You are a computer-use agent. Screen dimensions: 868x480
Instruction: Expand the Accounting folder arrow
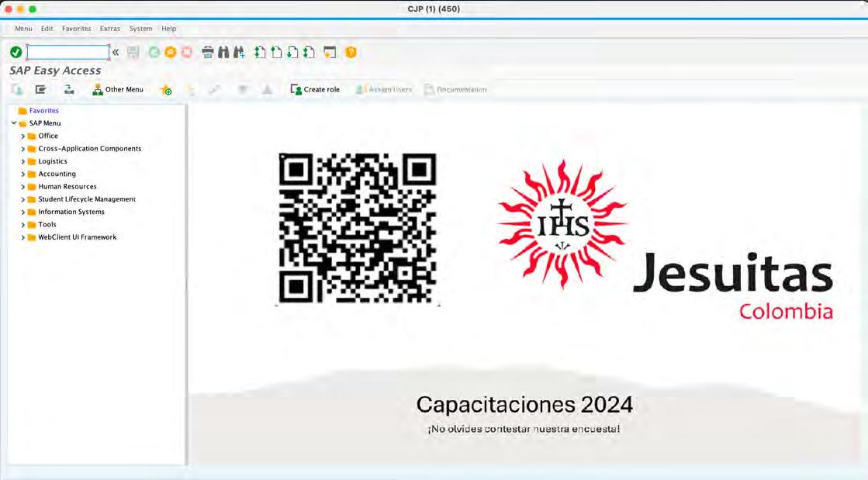[x=22, y=174]
